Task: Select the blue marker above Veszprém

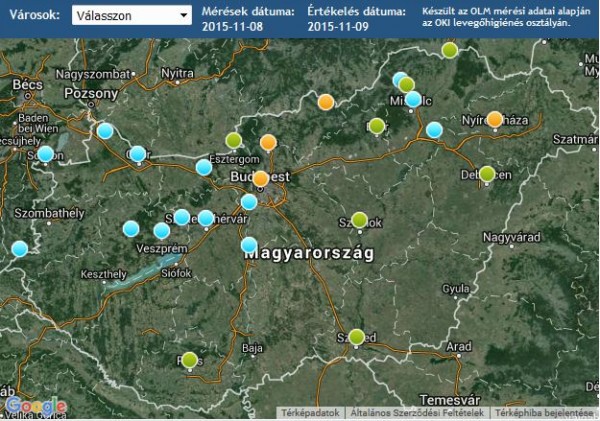Action: (x=161, y=231)
